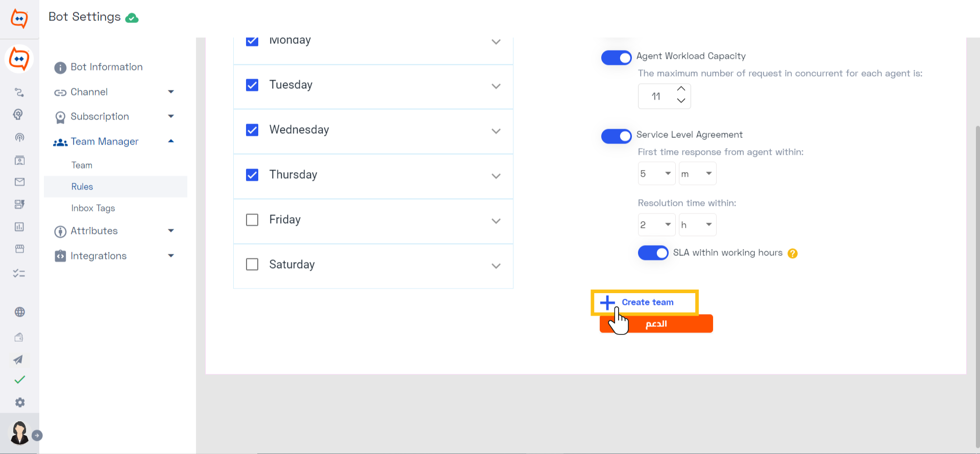Expand the Channel menu in settings sidebar
The image size is (980, 454).
tap(115, 92)
